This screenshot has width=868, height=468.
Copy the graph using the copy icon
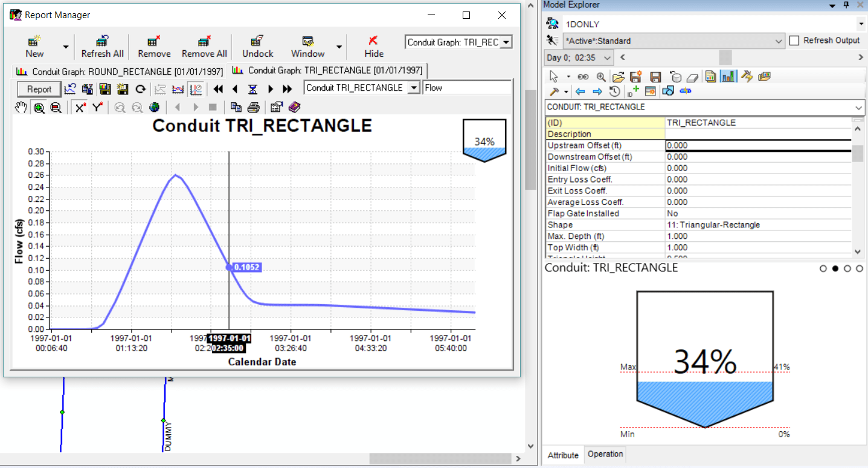click(236, 107)
